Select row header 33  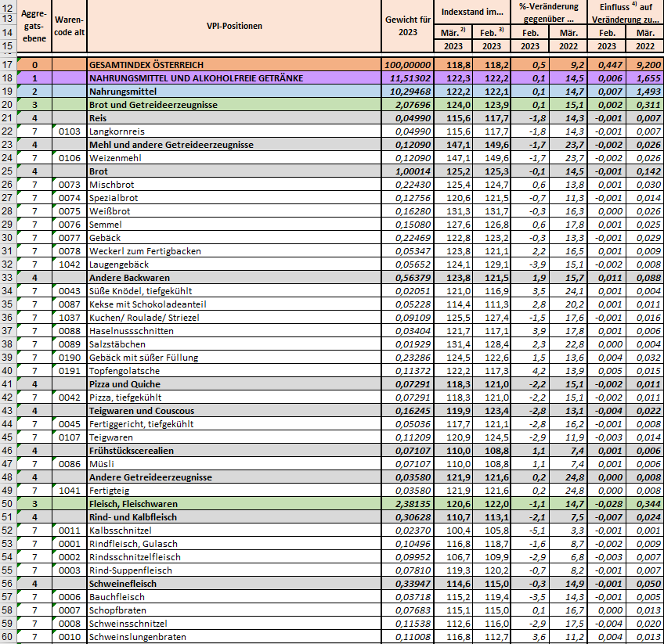coord(8,278)
